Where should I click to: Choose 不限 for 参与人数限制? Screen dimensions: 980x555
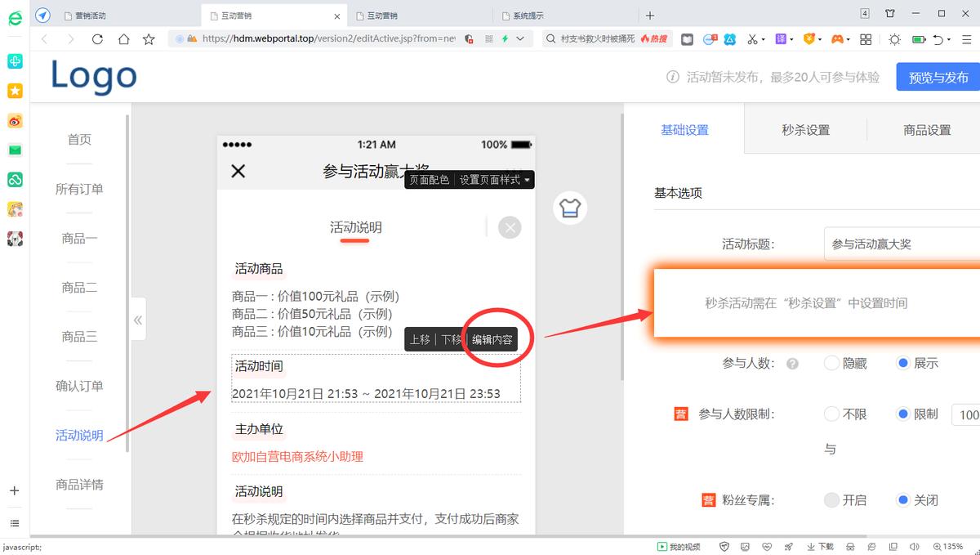click(x=831, y=414)
